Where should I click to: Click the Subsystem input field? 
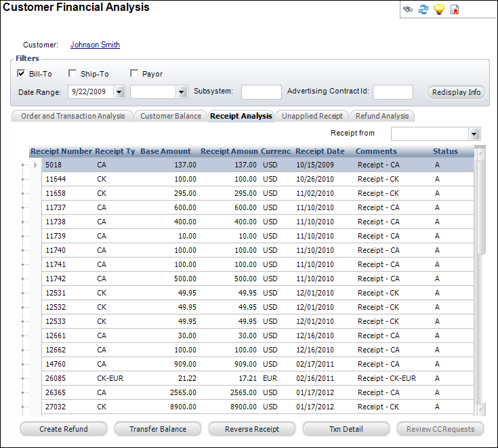[261, 91]
